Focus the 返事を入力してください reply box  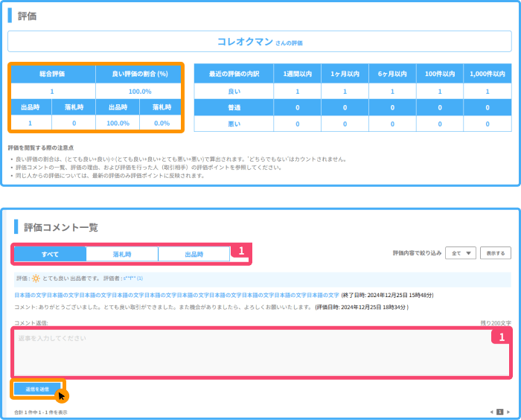click(261, 353)
